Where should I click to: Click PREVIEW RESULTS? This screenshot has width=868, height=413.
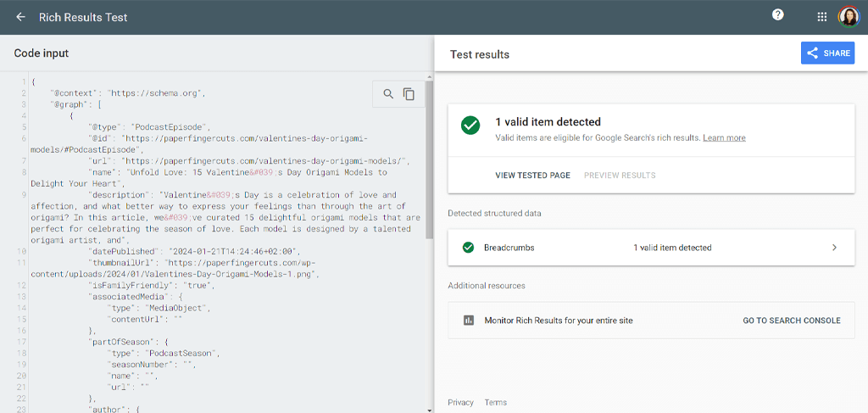[620, 176]
